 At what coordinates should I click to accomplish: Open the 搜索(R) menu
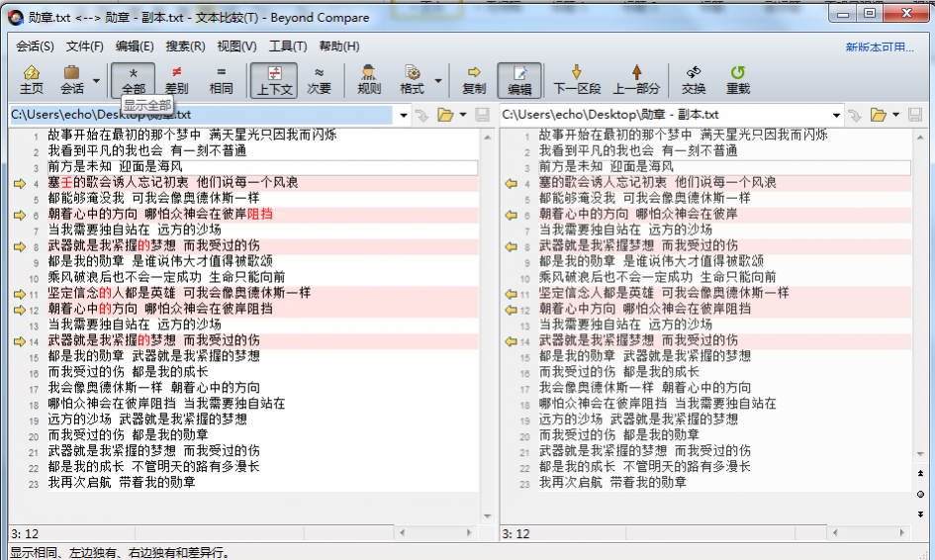tap(185, 46)
